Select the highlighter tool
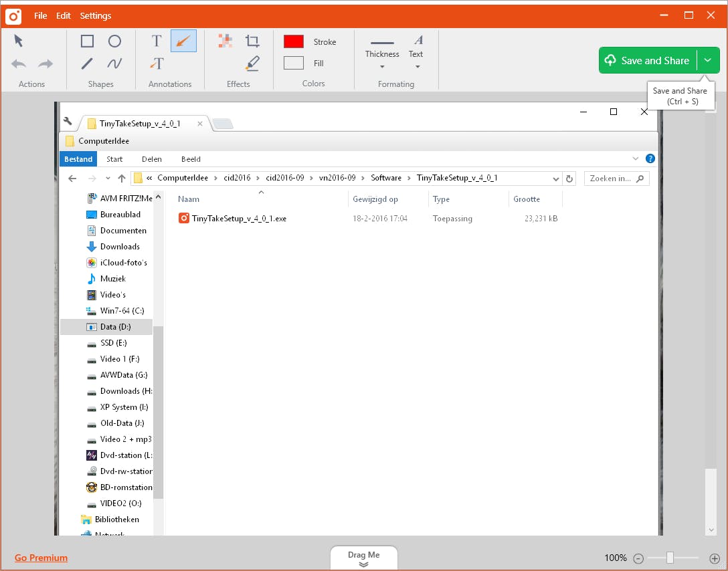This screenshot has height=571, width=728. (x=252, y=64)
